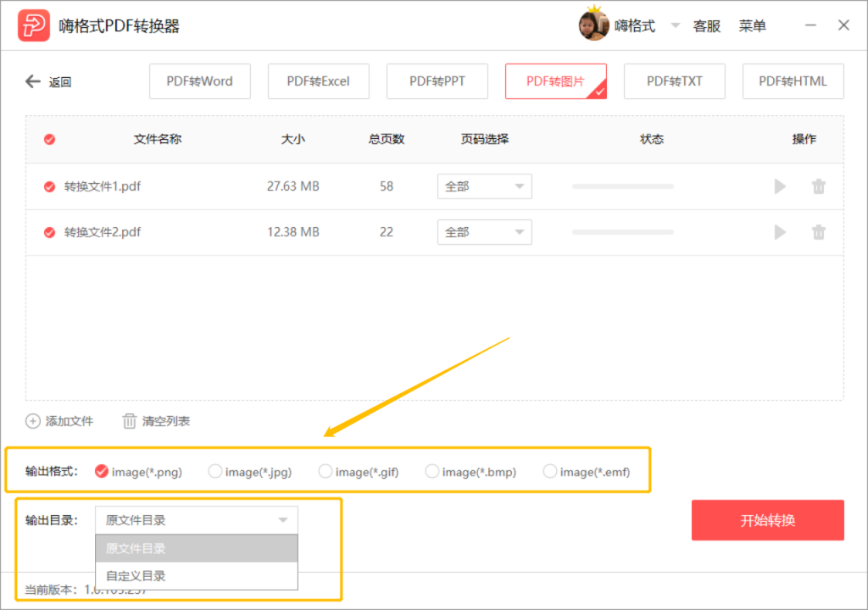Switch to the PDF转PPT tab
The width and height of the screenshot is (868, 610).
tap(437, 81)
